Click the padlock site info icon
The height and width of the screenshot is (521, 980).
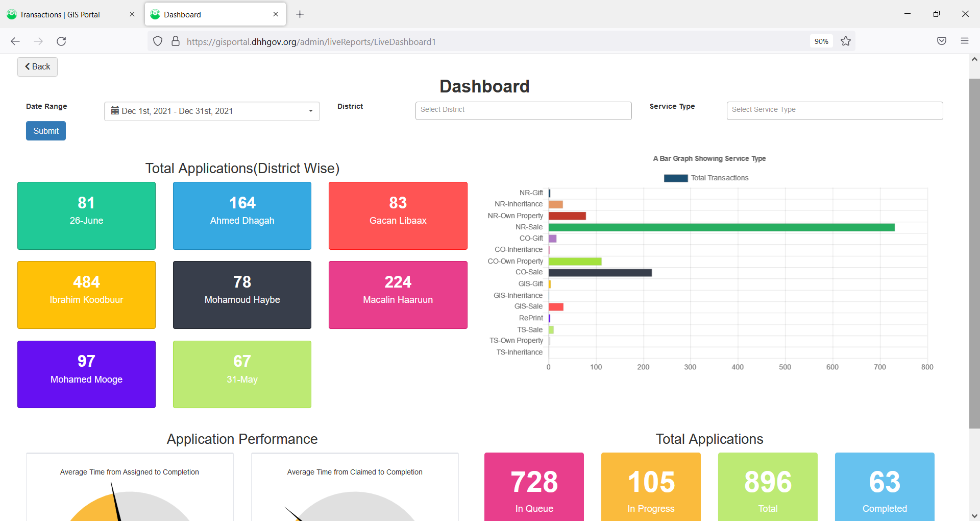pyautogui.click(x=176, y=41)
